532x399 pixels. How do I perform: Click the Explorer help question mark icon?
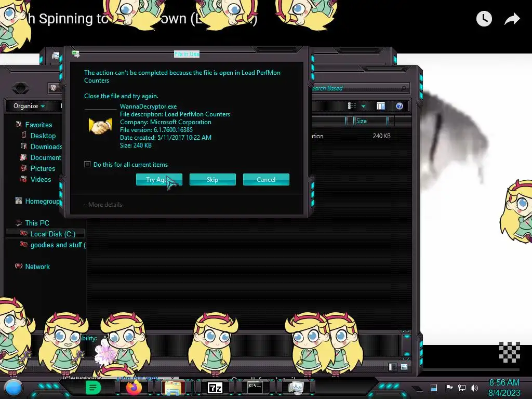pos(400,106)
